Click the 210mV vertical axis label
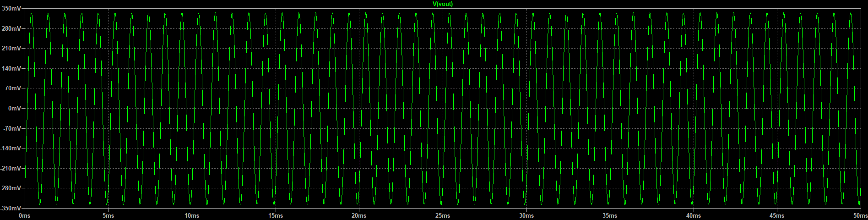The width and height of the screenshot is (868, 220). click(12, 48)
